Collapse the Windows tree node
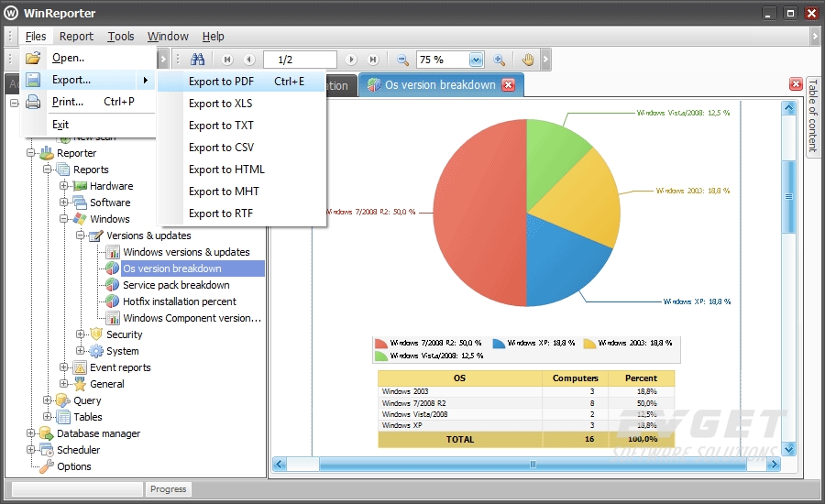Screen dimensions: 825x504 (63, 218)
